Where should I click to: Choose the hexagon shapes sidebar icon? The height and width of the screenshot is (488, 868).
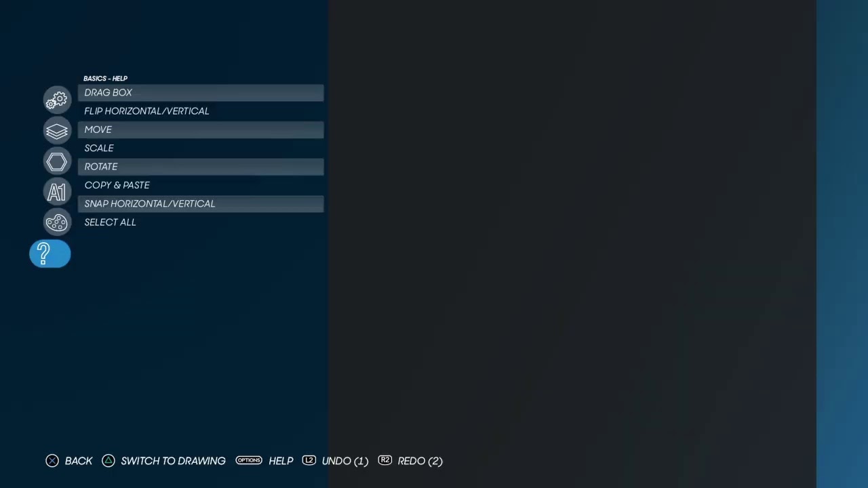pos(57,161)
